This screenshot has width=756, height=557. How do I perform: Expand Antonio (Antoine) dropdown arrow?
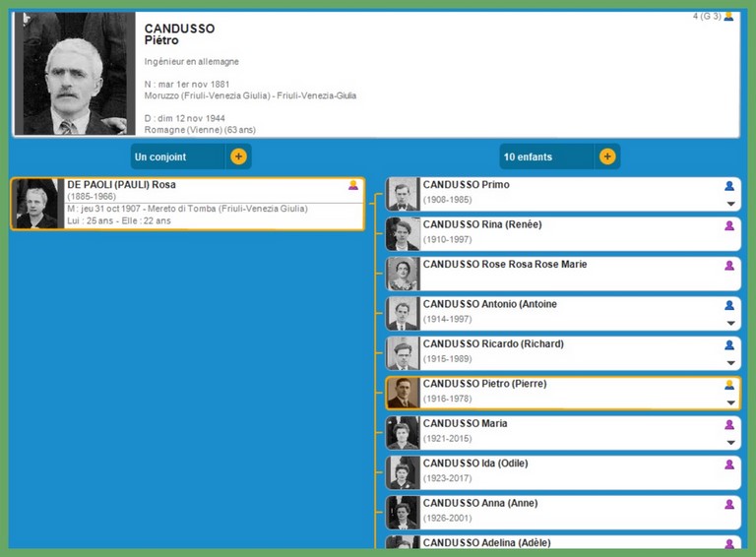click(730, 323)
